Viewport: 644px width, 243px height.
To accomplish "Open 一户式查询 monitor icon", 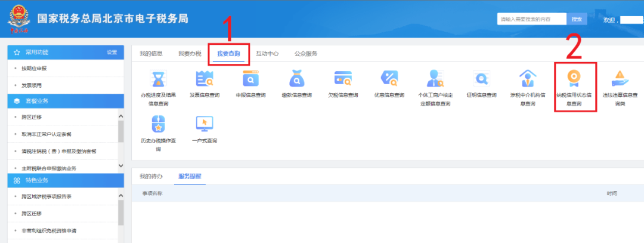I will 204,124.
